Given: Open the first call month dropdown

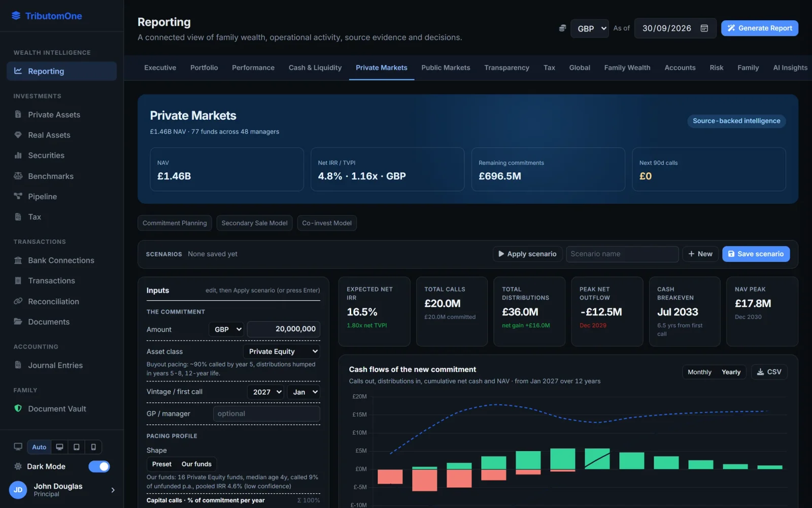Looking at the screenshot, I should [304, 392].
